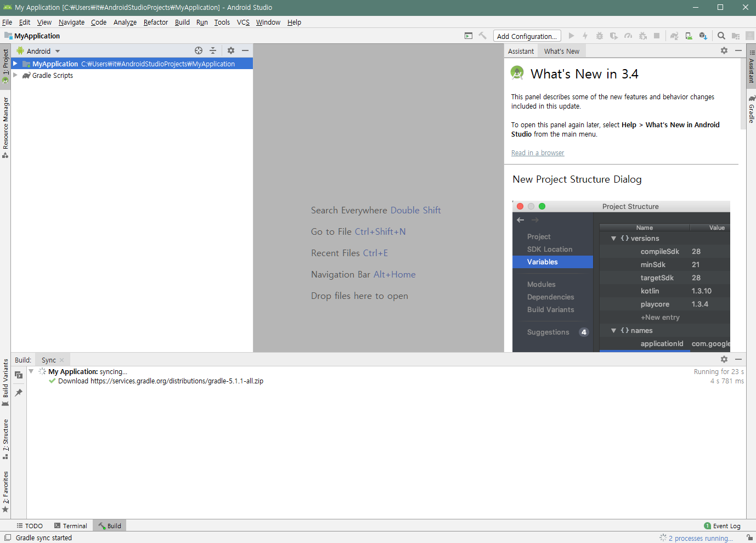Toggle the 2: Favorites tool window

click(5, 491)
